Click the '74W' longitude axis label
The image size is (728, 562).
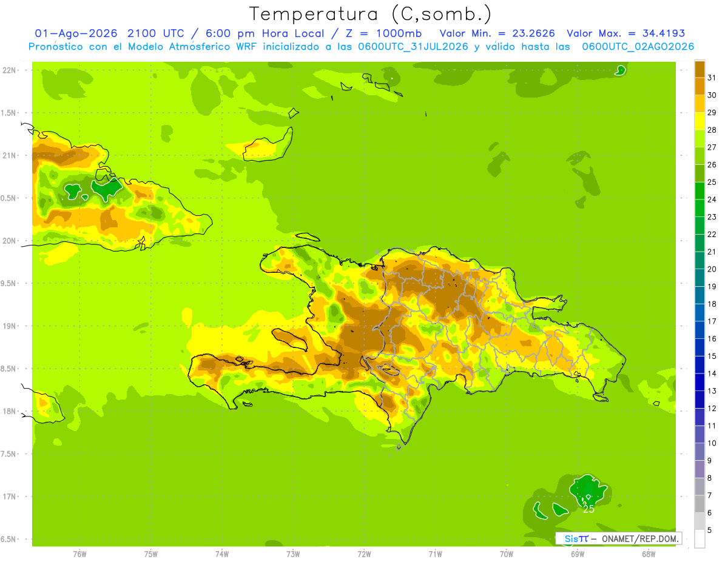pyautogui.click(x=222, y=554)
